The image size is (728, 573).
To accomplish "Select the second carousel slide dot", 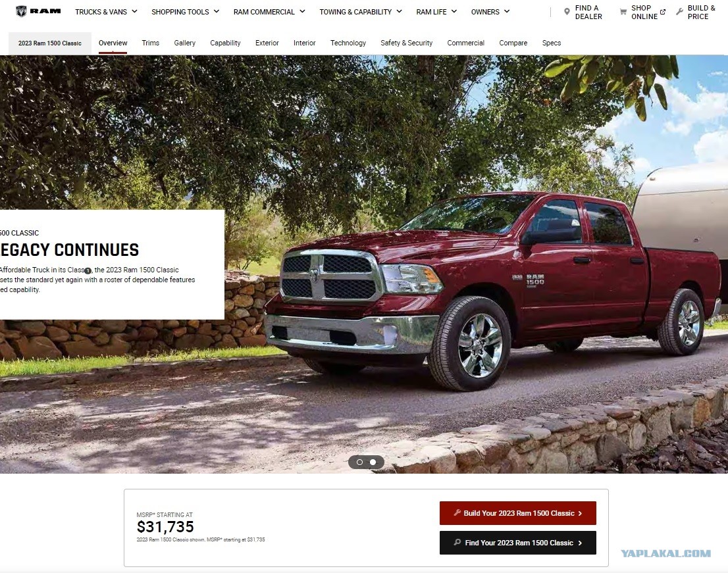I will click(x=373, y=462).
